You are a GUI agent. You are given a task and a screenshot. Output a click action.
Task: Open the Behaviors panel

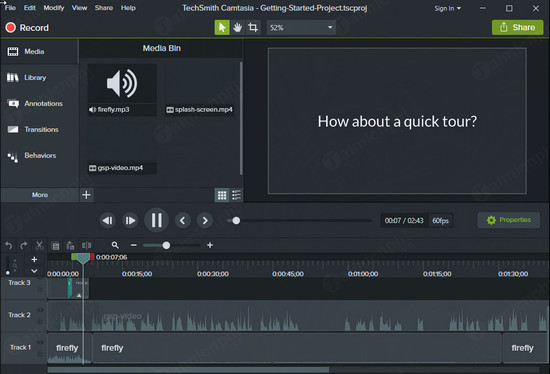[x=39, y=155]
